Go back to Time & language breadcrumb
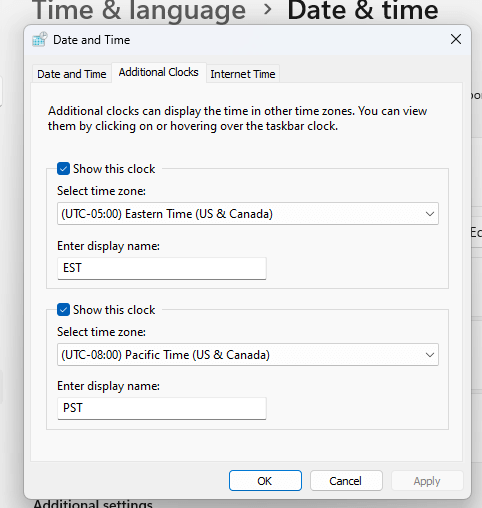482x508 pixels. [x=139, y=10]
